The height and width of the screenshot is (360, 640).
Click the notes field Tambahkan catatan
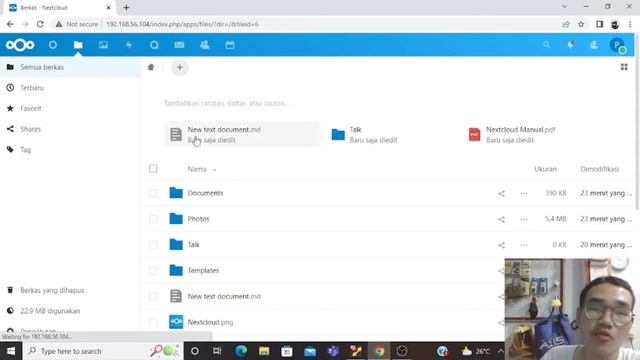tap(227, 103)
